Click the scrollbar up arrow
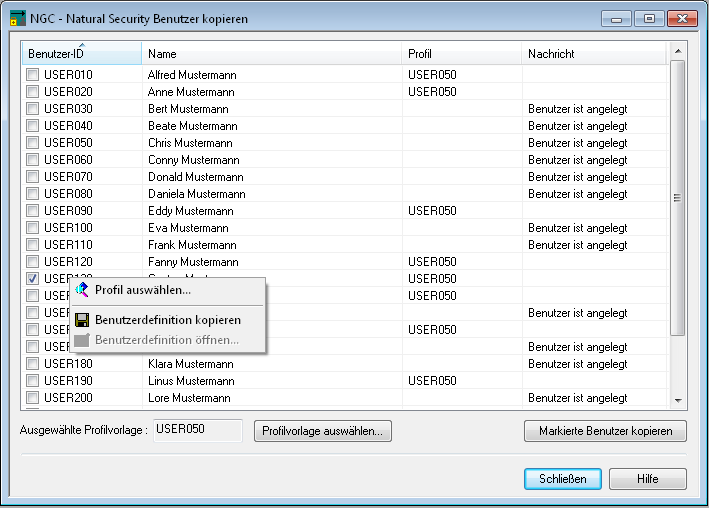This screenshot has width=709, height=508. [677, 50]
